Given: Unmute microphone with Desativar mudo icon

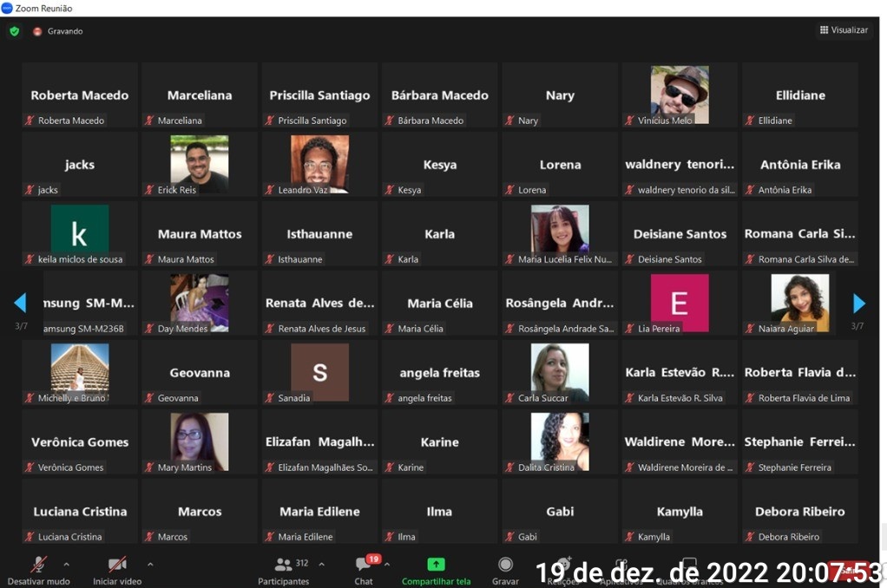Looking at the screenshot, I should click(x=38, y=565).
